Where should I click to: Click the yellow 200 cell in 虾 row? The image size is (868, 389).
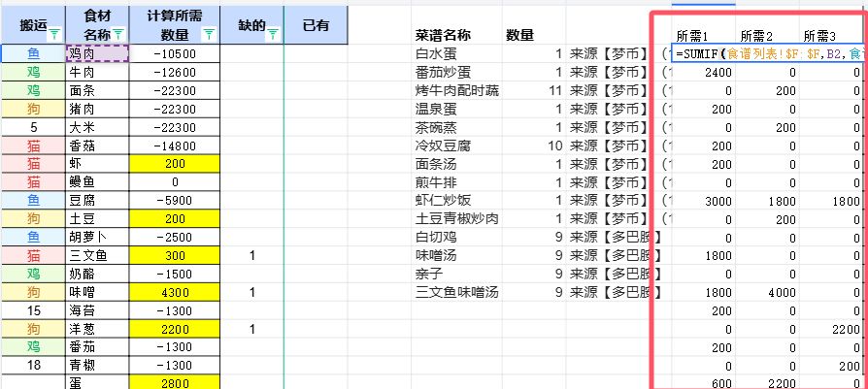(175, 163)
